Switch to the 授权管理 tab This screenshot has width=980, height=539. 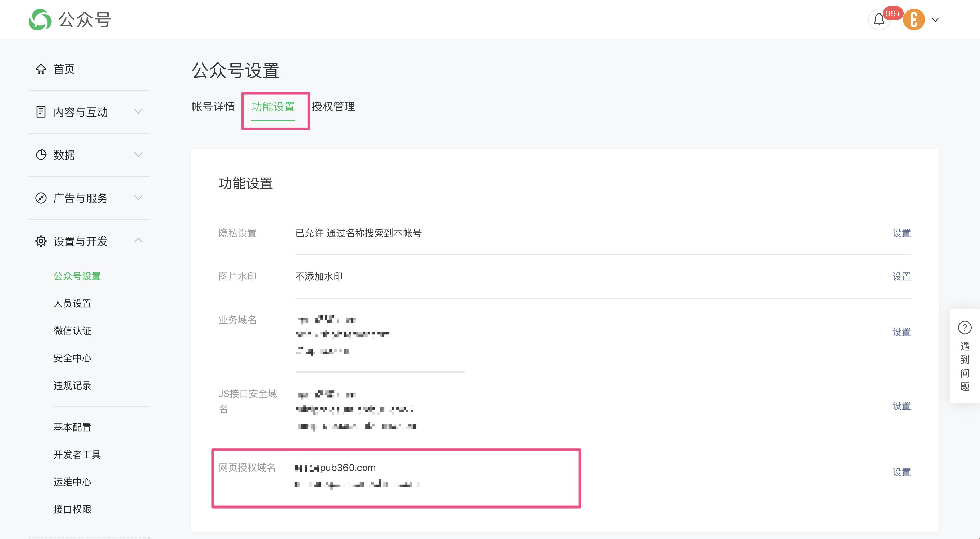click(333, 107)
